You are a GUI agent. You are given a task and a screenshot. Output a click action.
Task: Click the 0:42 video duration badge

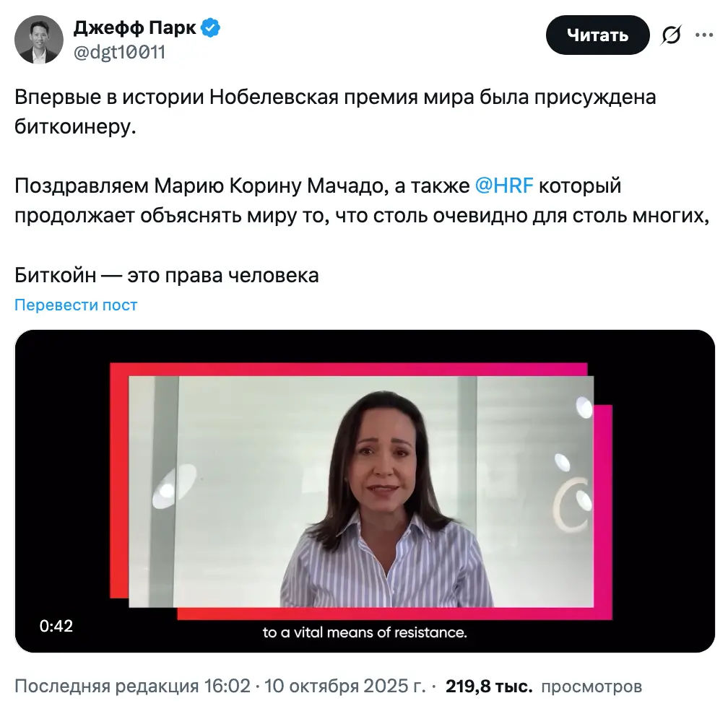click(x=56, y=626)
